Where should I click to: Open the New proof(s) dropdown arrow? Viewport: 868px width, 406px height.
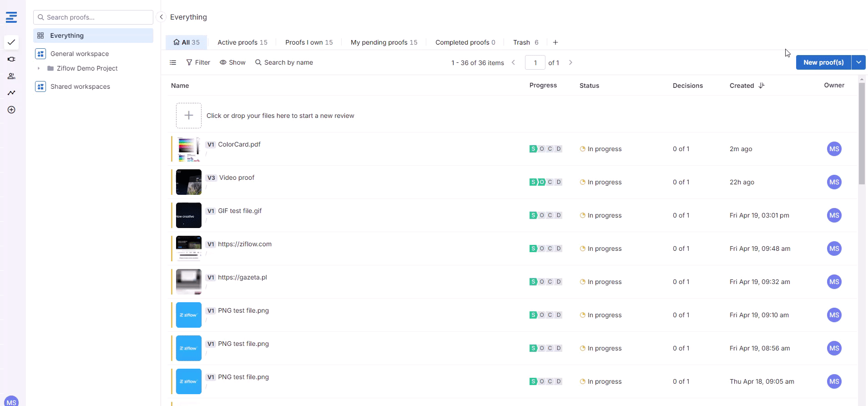pos(858,62)
